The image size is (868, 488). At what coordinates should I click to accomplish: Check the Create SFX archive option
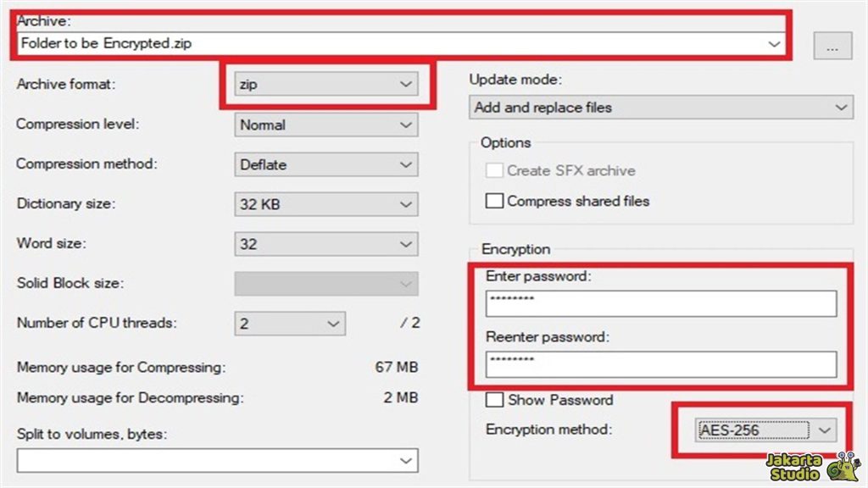click(495, 170)
